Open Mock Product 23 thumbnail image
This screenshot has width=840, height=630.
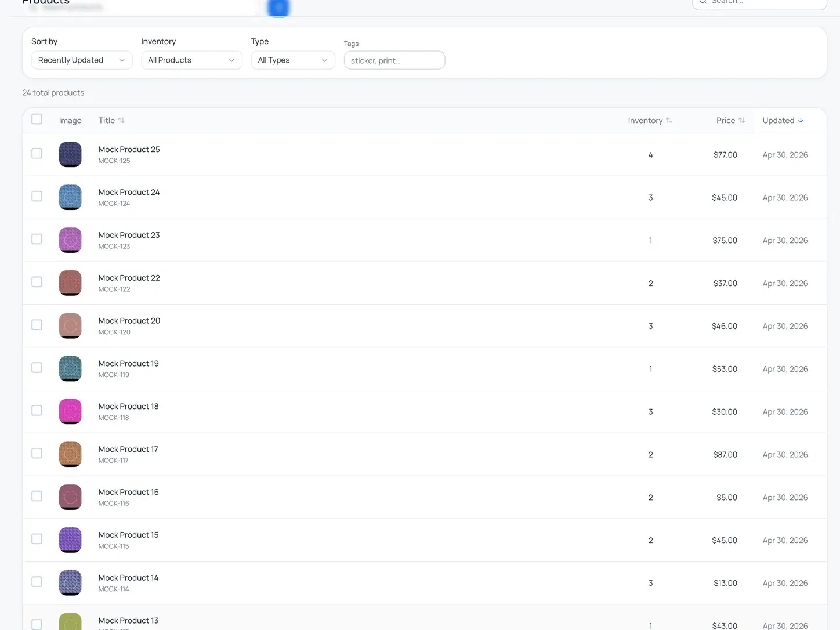[x=70, y=241]
